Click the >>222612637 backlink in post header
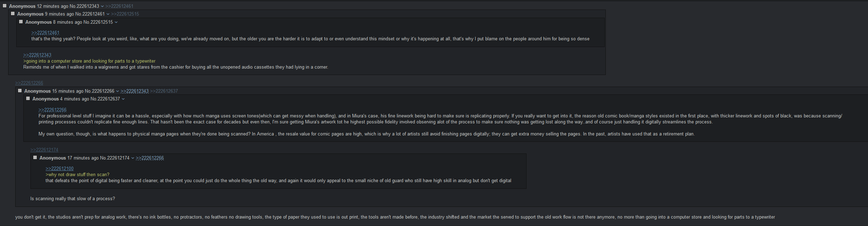This screenshot has height=226, width=868. pos(164,91)
